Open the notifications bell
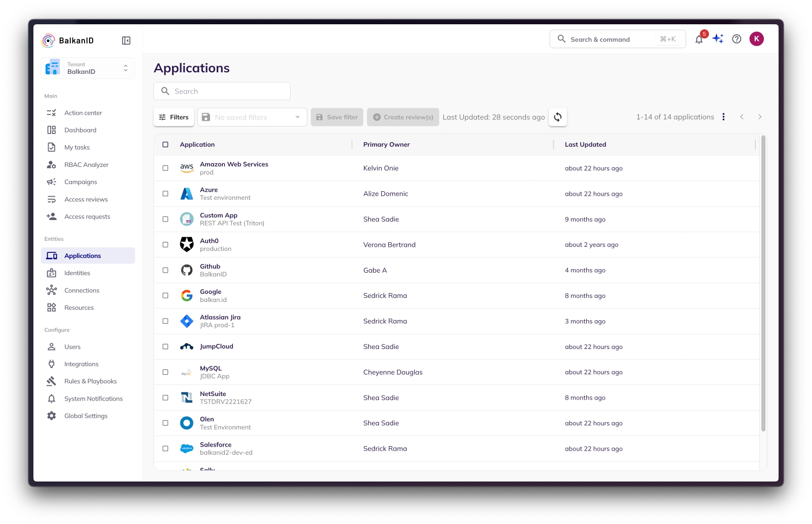Screen dimensions: 812x524 click(699, 39)
